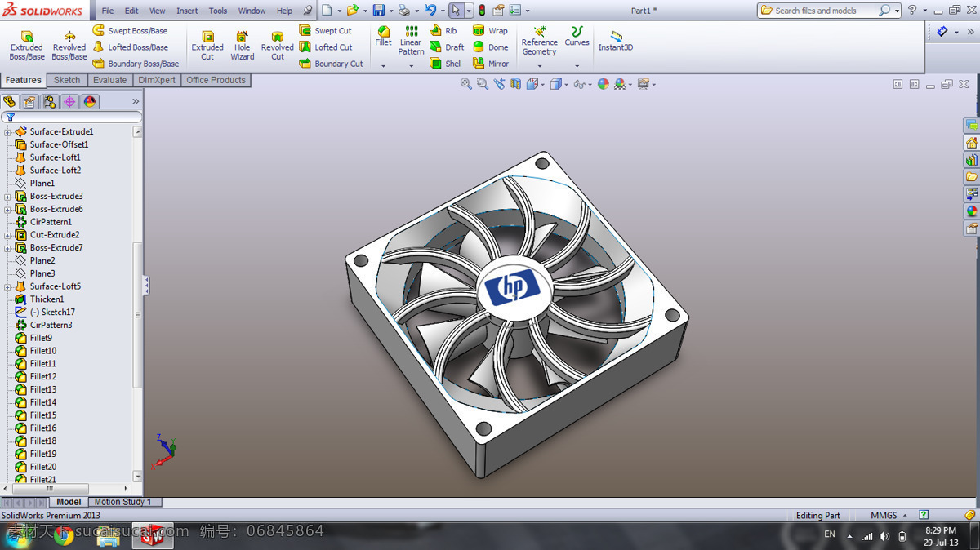980x550 pixels.
Task: Switch to the Evaluate tab
Action: click(109, 80)
